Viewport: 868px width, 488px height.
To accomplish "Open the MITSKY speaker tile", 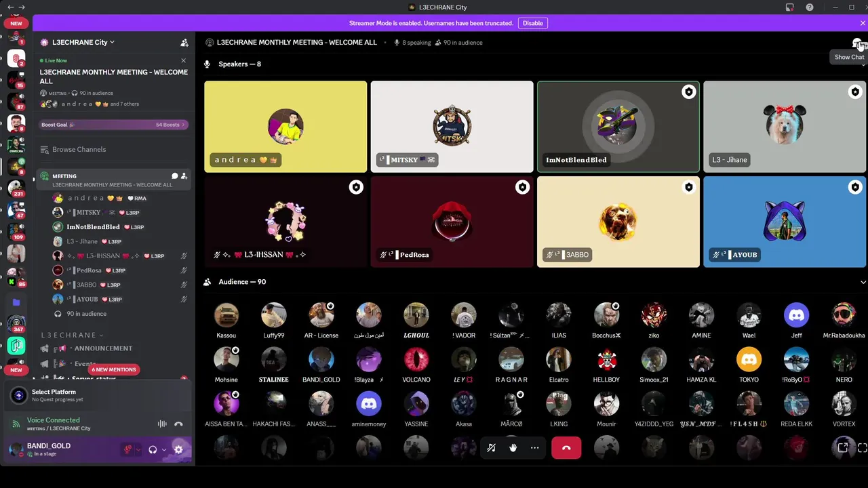I will click(x=452, y=127).
